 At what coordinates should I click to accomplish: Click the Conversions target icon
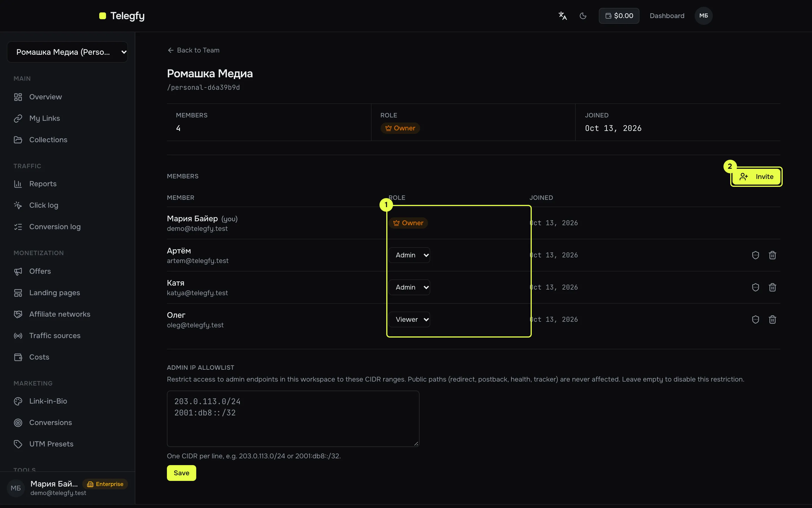tap(18, 423)
